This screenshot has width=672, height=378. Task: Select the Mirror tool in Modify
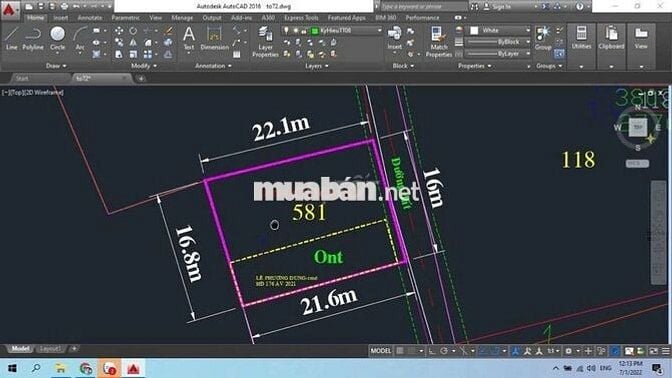point(133,42)
